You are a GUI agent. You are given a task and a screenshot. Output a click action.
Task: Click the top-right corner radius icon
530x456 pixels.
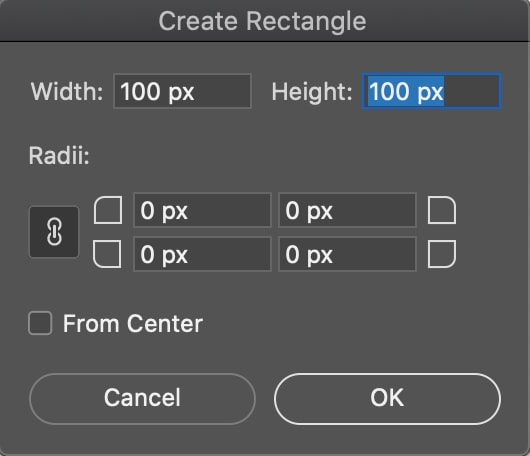point(442,210)
